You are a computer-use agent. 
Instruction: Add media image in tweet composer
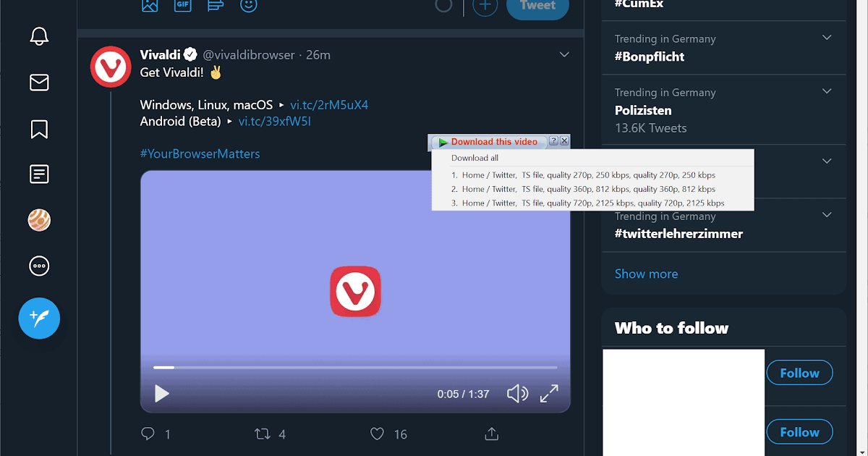pyautogui.click(x=150, y=5)
